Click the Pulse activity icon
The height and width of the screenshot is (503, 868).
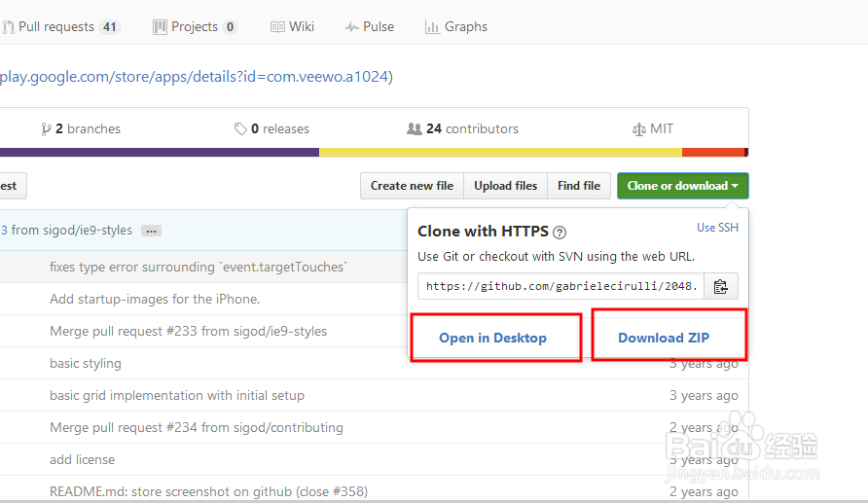coord(351,27)
